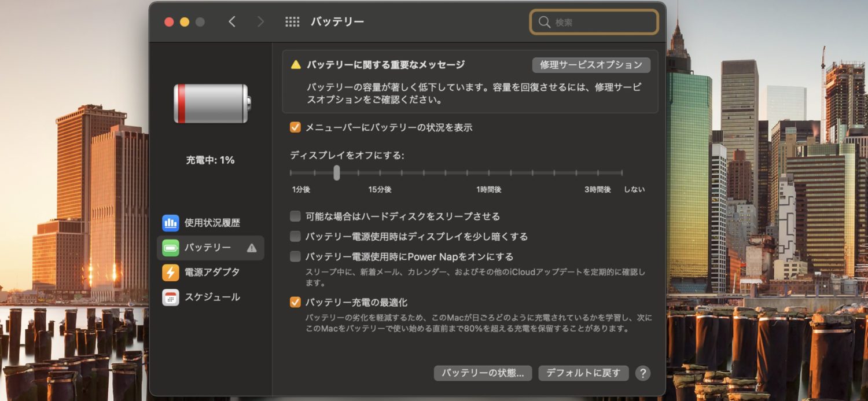Click the 使用状況履歴 bar chart icon
This screenshot has height=401, width=868.
(x=171, y=223)
